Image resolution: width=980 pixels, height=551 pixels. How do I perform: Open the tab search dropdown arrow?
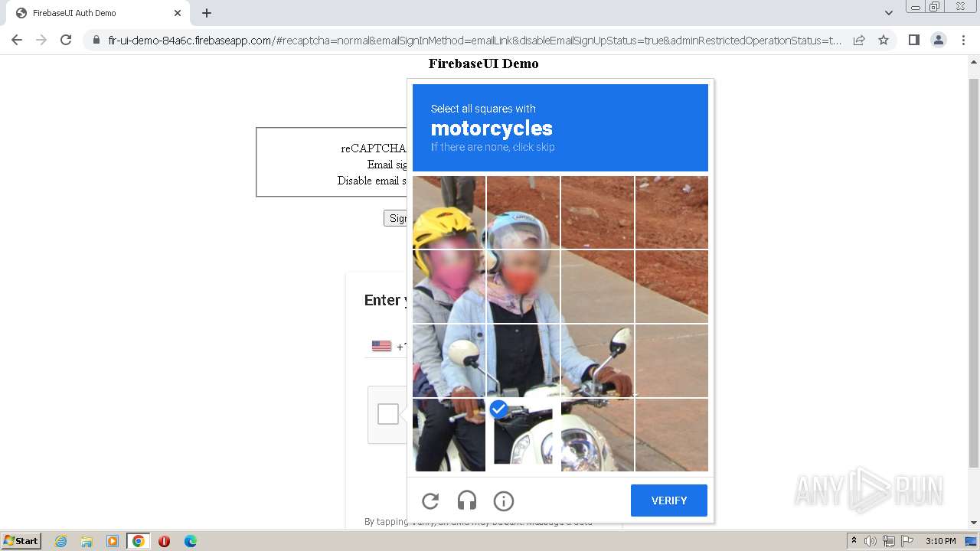pyautogui.click(x=888, y=13)
